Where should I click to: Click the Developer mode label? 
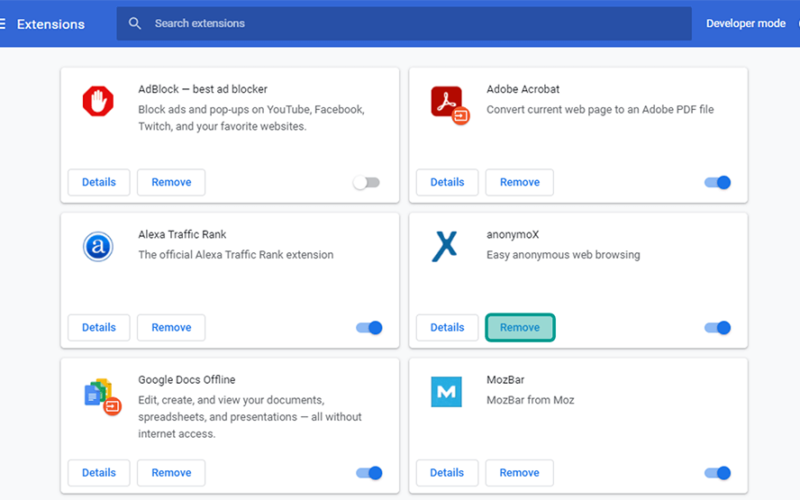[745, 23]
